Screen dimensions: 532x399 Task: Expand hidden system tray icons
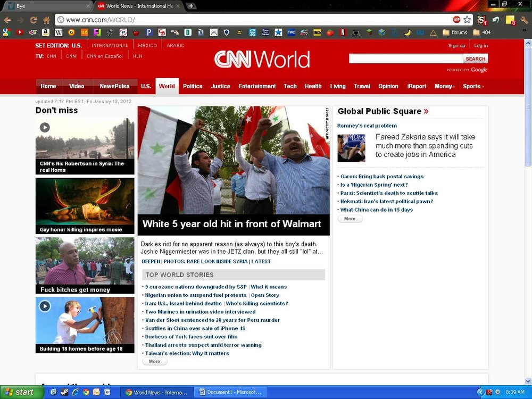click(480, 392)
